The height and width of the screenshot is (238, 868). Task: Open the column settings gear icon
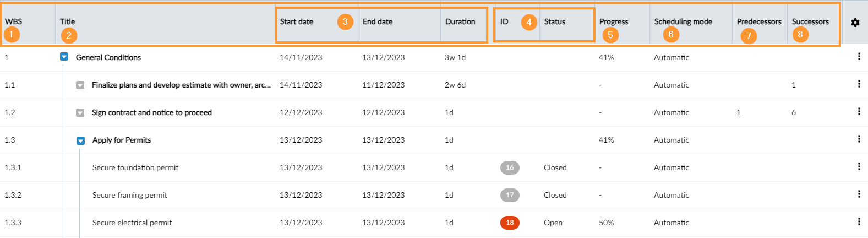(x=855, y=23)
